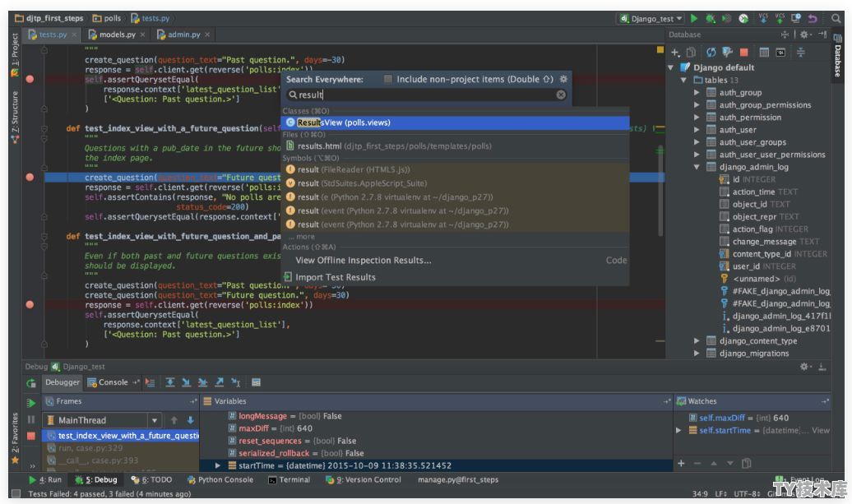The width and height of the screenshot is (852, 504).
Task: Click Run to Cursor debugger icon
Action: tap(235, 382)
